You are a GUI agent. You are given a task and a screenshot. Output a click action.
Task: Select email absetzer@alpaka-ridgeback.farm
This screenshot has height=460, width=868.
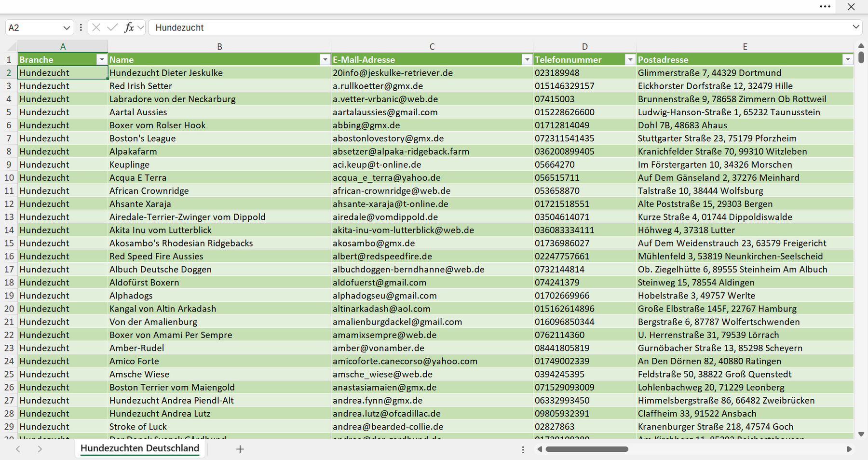tap(432, 151)
